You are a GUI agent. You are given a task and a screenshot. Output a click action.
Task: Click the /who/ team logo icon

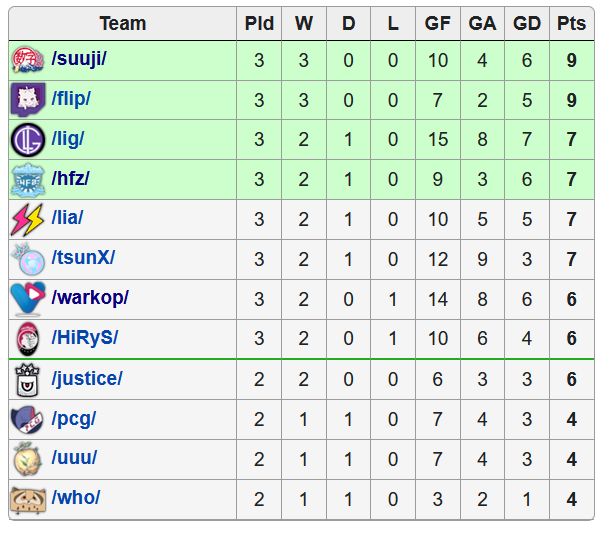click(27, 499)
